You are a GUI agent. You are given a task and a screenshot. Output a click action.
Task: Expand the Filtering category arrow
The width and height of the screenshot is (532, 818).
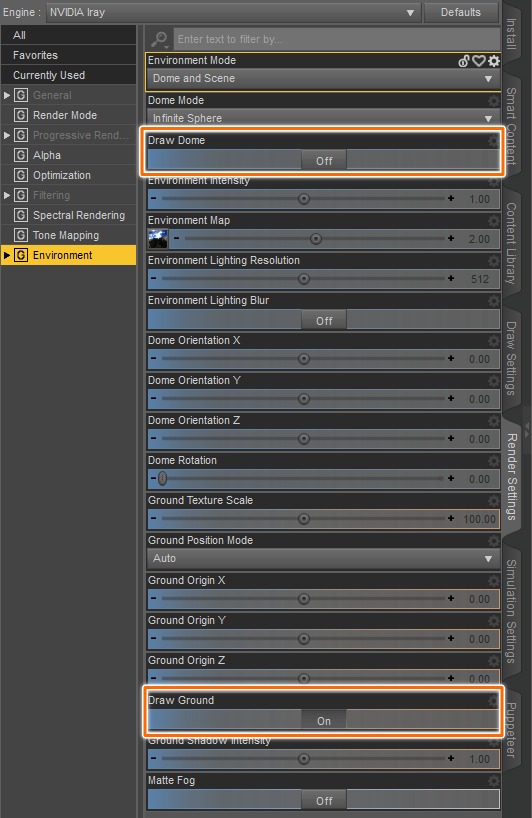coord(7,195)
